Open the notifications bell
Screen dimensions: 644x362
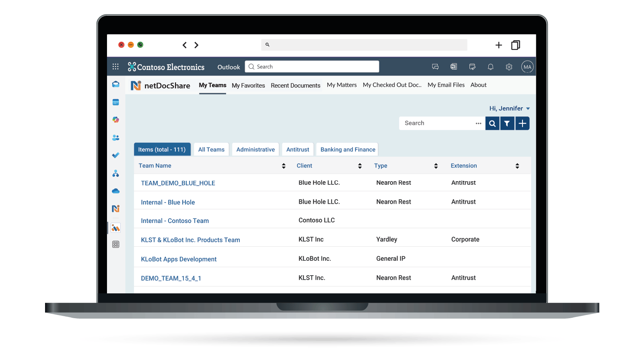coord(490,67)
